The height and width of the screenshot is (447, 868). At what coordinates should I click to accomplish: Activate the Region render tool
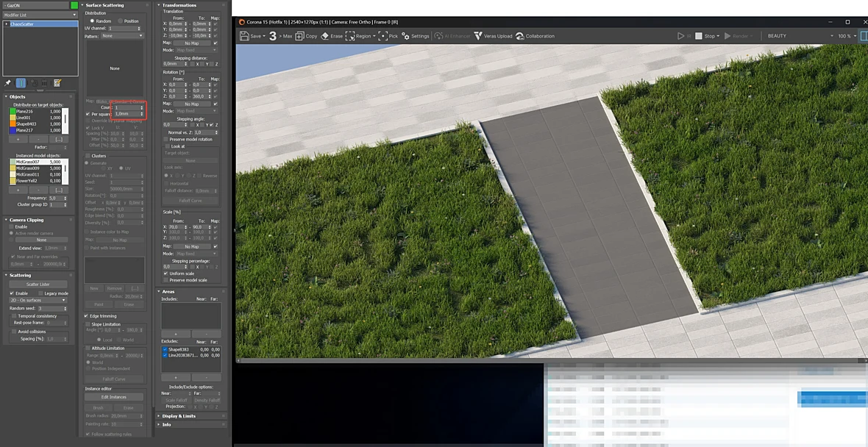coord(350,36)
